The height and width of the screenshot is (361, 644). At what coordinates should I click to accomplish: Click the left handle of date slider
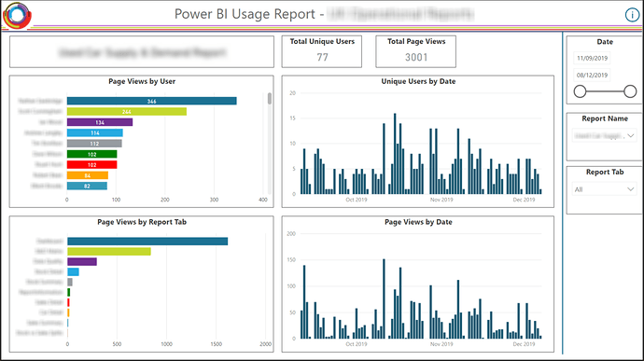click(580, 91)
